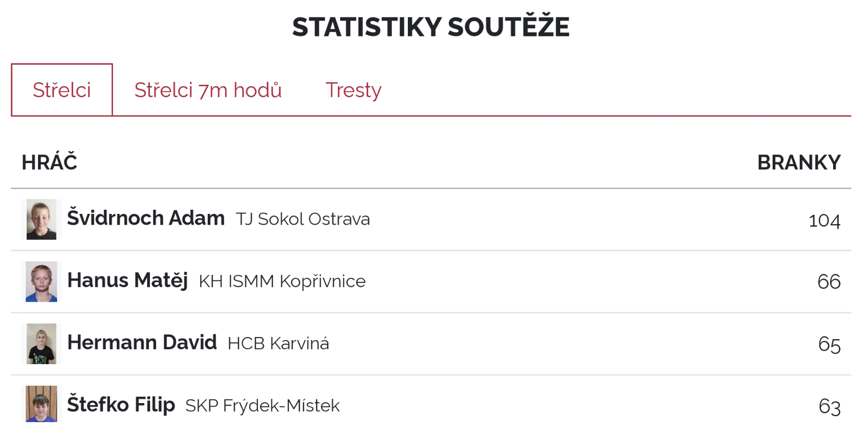Viewport: 868px width, 438px height.
Task: Switch to Střelci 7m hodů tab
Action: 208,90
